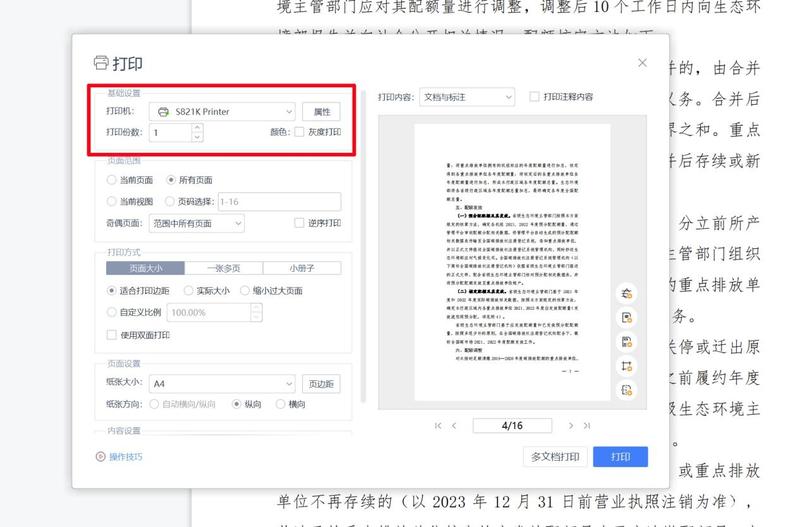The height and width of the screenshot is (527, 800).
Task: Click the custom scale field 100.00%
Action: [209, 312]
